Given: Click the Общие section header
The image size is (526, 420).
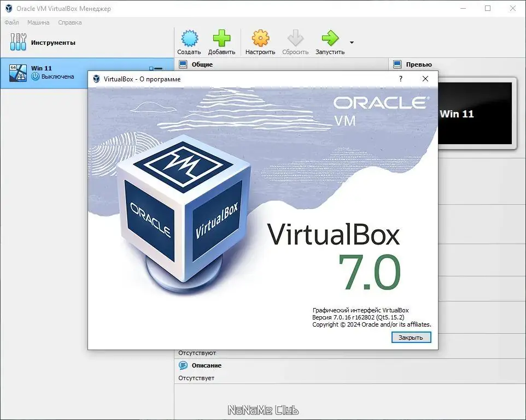Looking at the screenshot, I should click(202, 64).
